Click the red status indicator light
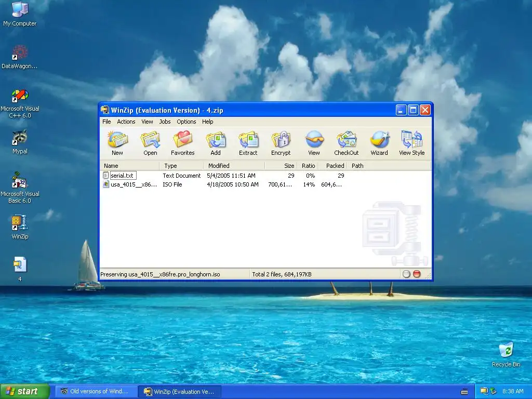 [417, 274]
